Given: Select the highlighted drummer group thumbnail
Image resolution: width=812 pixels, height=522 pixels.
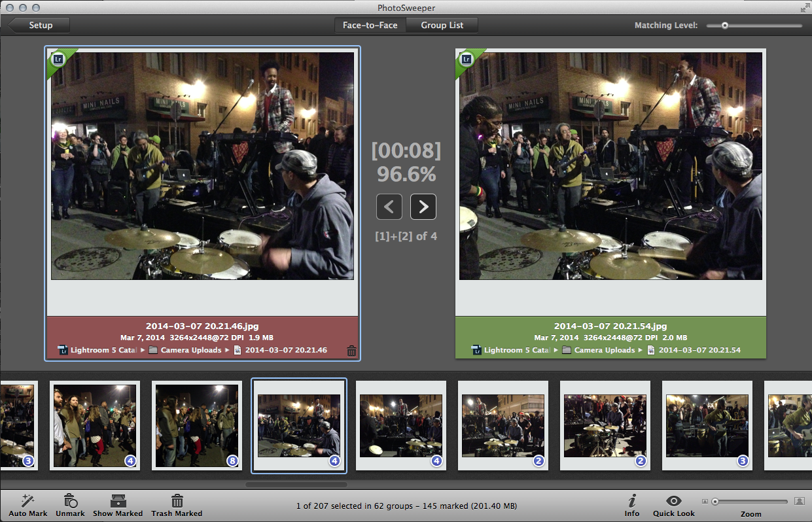Looking at the screenshot, I should coord(299,425).
